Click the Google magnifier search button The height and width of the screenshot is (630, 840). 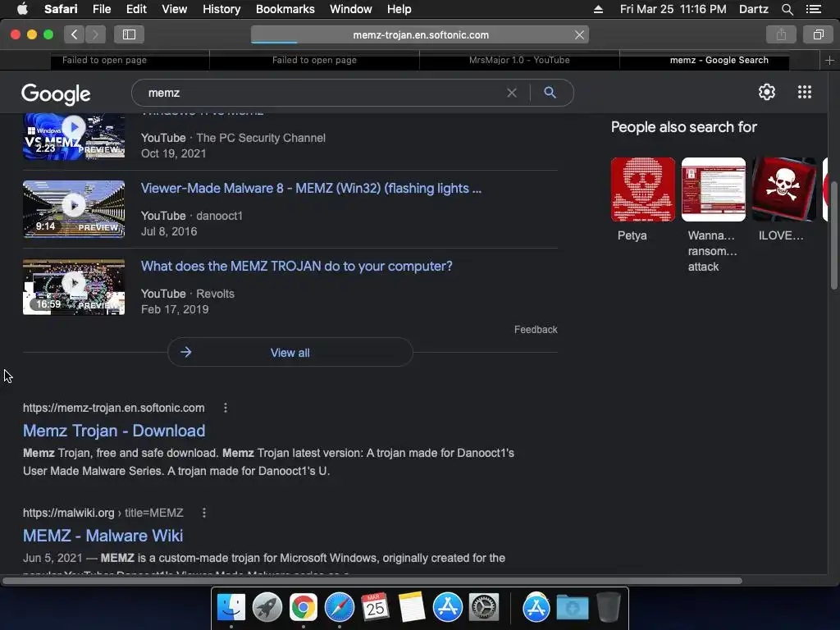point(550,93)
